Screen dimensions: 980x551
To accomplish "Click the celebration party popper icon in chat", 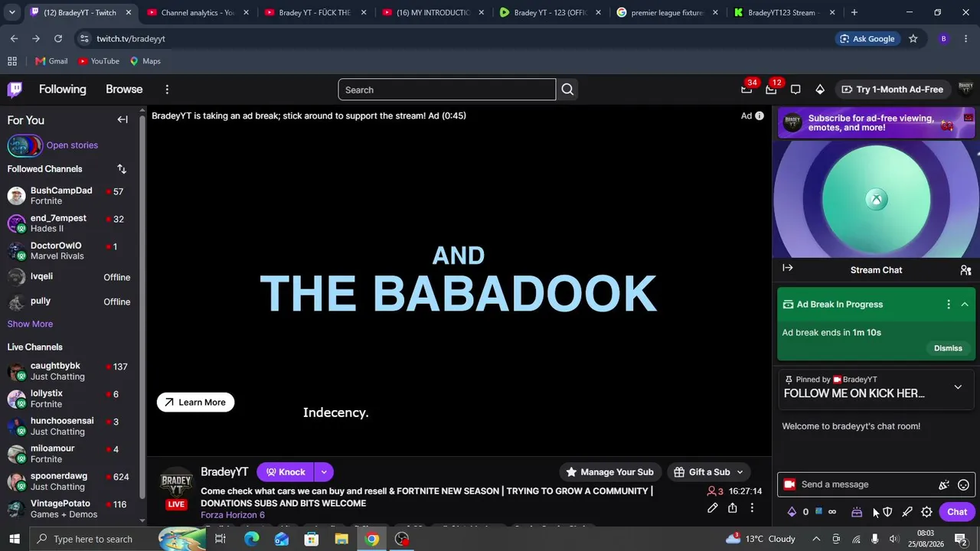I will click(944, 484).
